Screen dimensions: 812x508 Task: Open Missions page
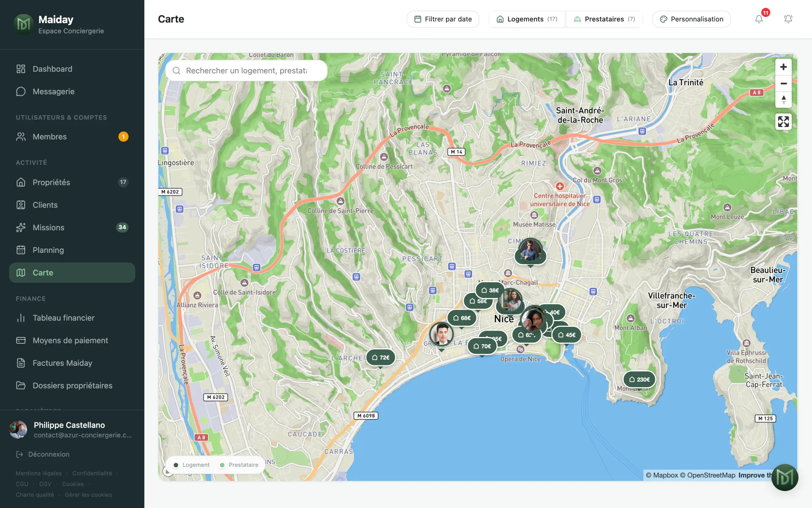click(72, 228)
